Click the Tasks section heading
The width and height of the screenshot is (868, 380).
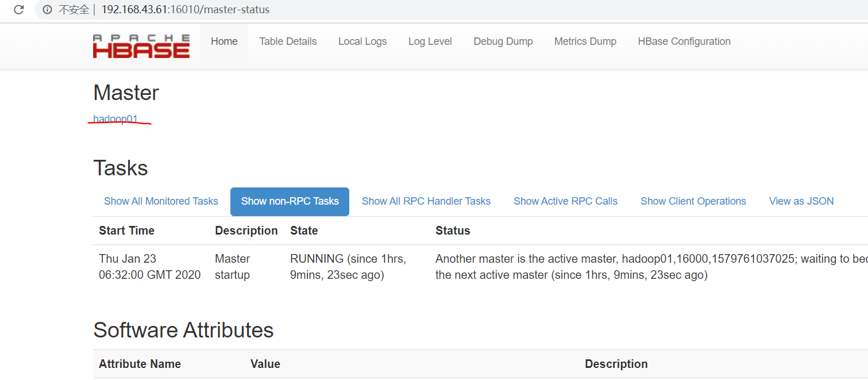(x=121, y=168)
